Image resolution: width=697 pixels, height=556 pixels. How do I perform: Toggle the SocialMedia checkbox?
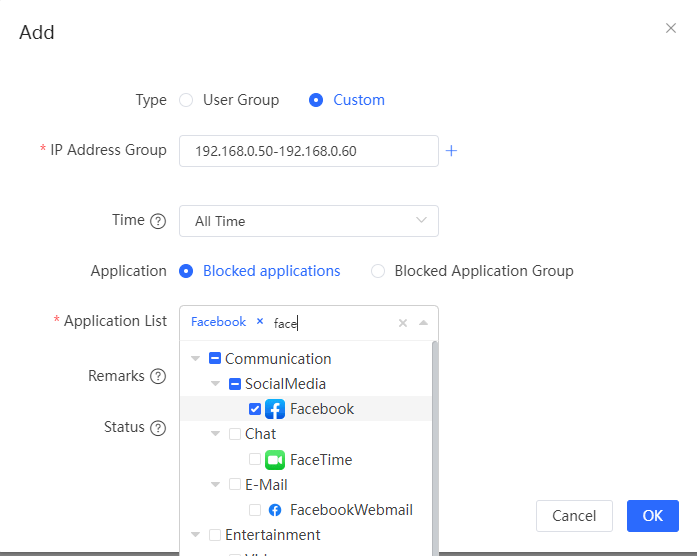pyautogui.click(x=235, y=384)
